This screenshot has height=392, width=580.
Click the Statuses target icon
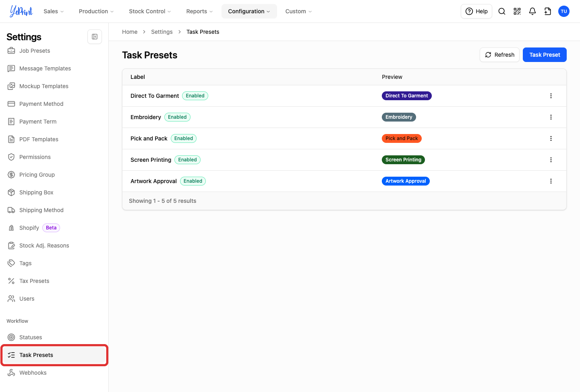(x=11, y=337)
